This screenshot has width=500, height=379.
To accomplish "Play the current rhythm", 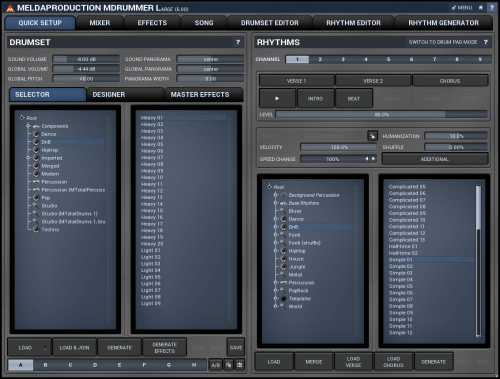I will coord(277,99).
